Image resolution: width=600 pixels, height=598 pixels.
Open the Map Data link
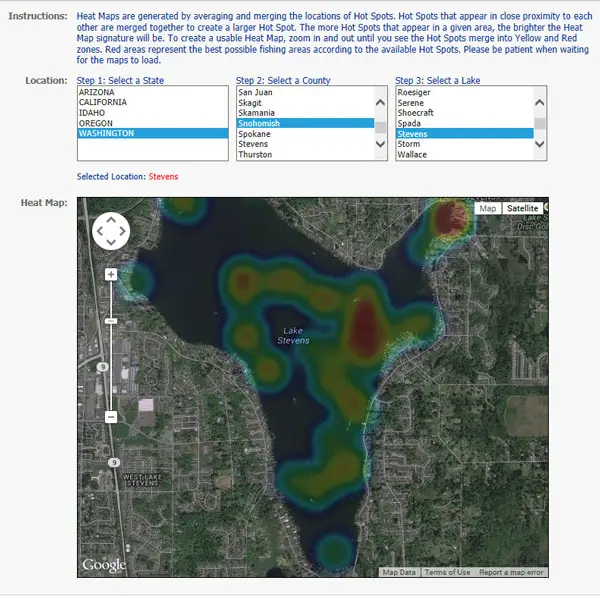399,572
